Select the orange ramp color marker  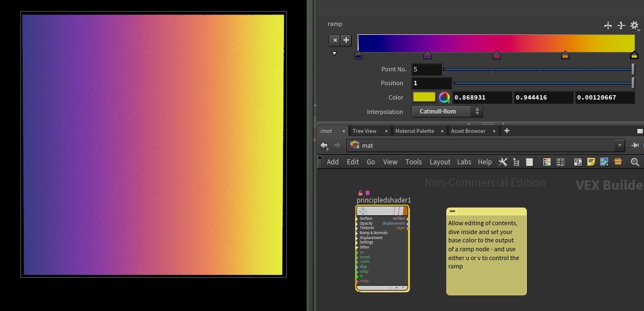(565, 55)
